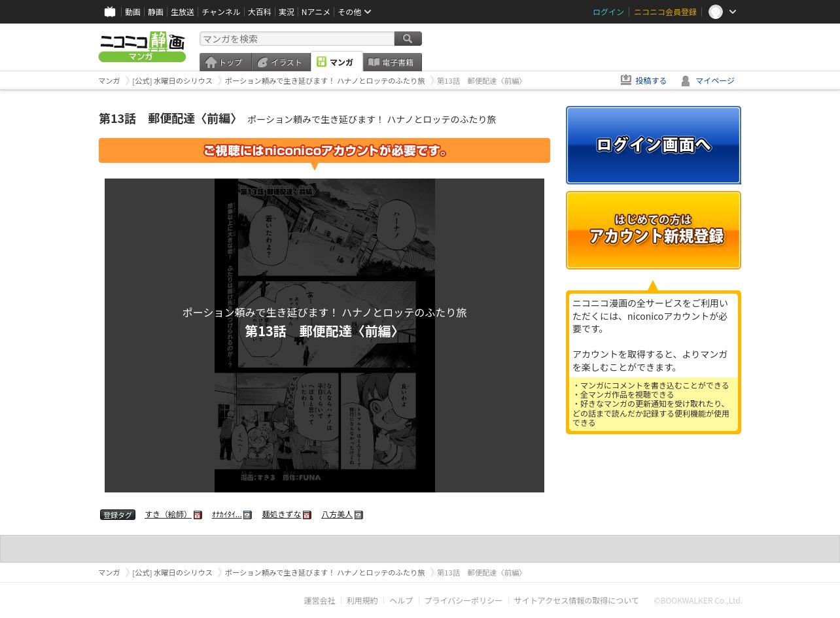
Task: Click the Niconico TV logo icon
Action: [110, 12]
